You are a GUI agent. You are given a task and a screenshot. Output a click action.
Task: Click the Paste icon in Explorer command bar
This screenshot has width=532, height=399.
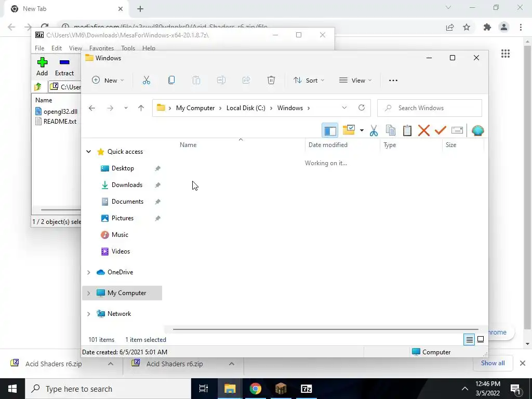click(x=196, y=81)
